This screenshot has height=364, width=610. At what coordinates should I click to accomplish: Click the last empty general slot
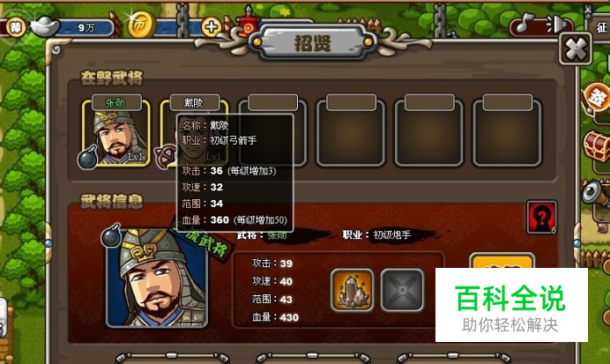(507, 132)
